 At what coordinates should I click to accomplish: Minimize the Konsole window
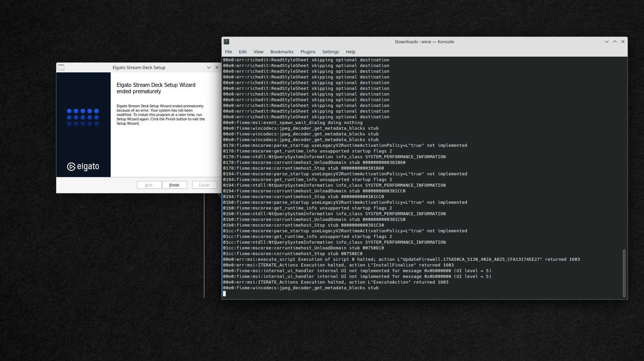coord(606,42)
